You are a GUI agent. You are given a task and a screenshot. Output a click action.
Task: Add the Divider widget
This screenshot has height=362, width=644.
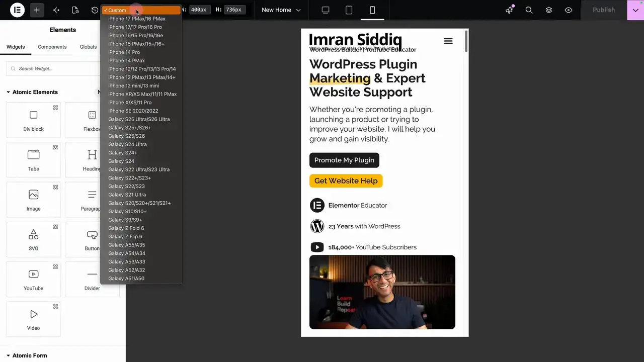pos(92,279)
